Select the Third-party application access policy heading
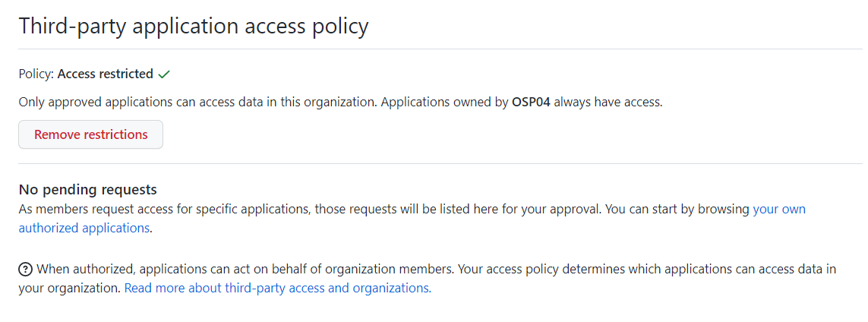868x322 pixels. coord(194,26)
